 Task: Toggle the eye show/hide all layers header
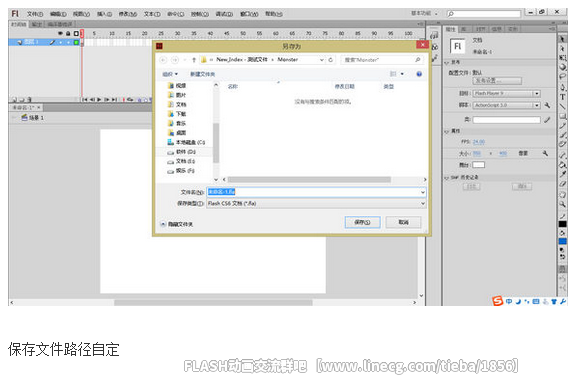click(60, 33)
